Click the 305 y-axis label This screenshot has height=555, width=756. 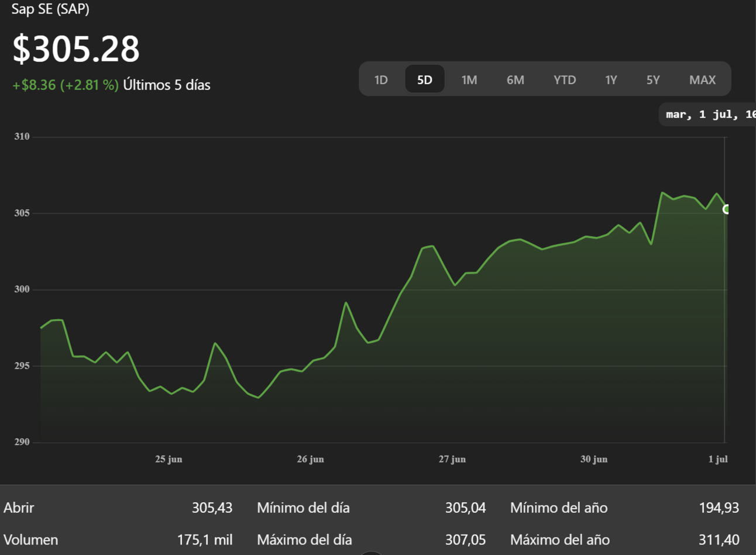pos(22,213)
